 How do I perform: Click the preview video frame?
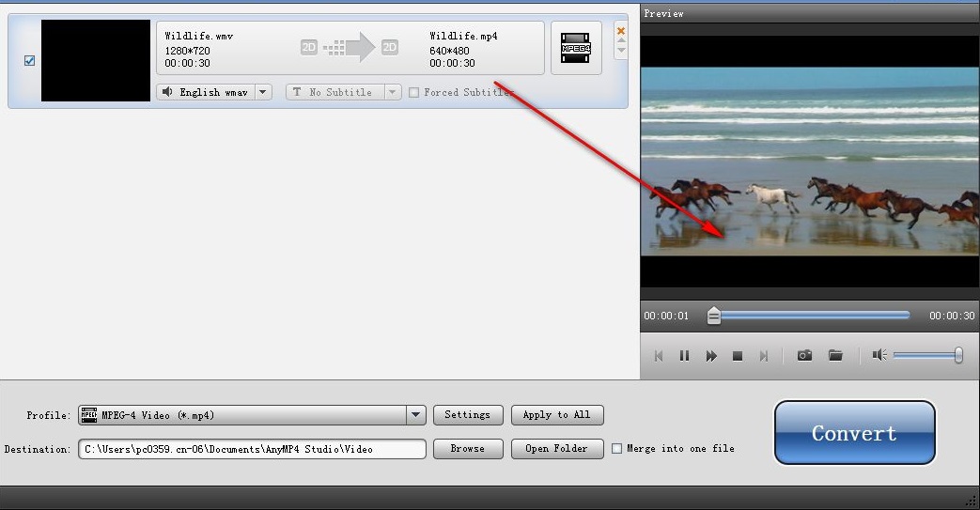point(810,162)
